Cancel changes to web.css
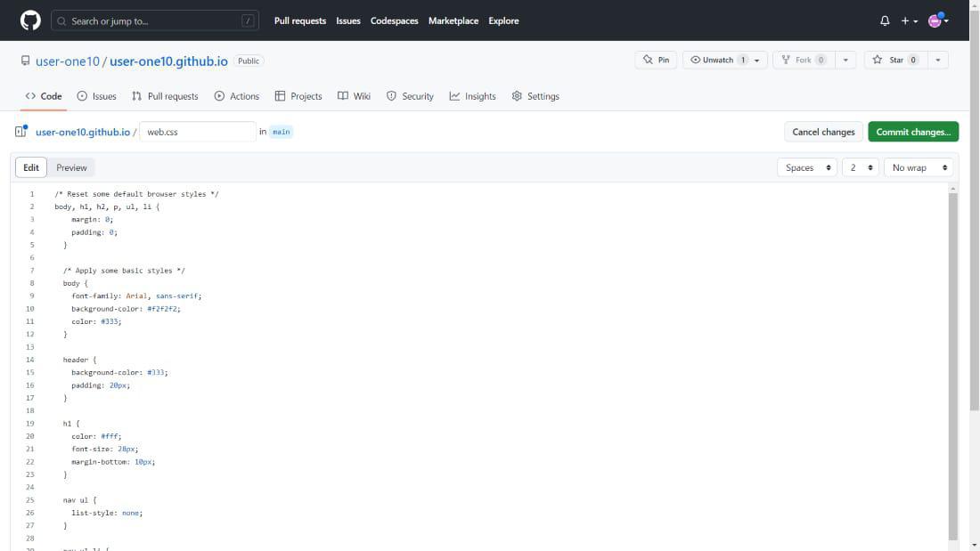 pos(822,130)
